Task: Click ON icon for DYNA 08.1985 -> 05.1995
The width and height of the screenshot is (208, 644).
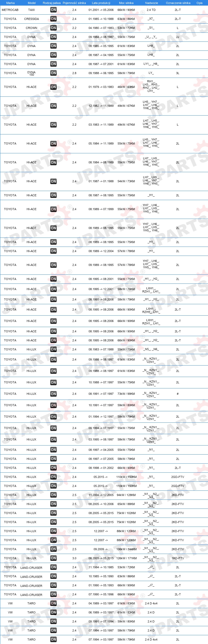Action: coord(53,46)
